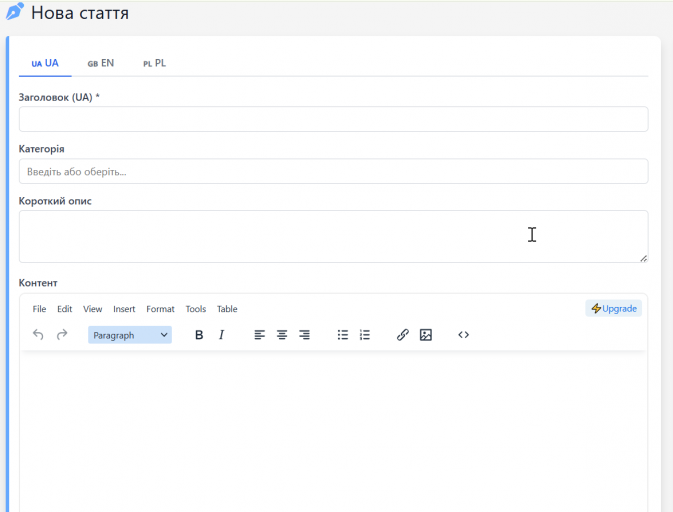Open the View menu in editor
Screen dimensions: 673x512
(92, 309)
